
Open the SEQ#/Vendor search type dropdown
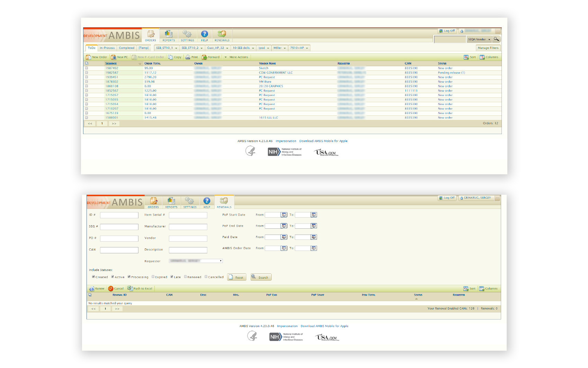[x=479, y=40]
